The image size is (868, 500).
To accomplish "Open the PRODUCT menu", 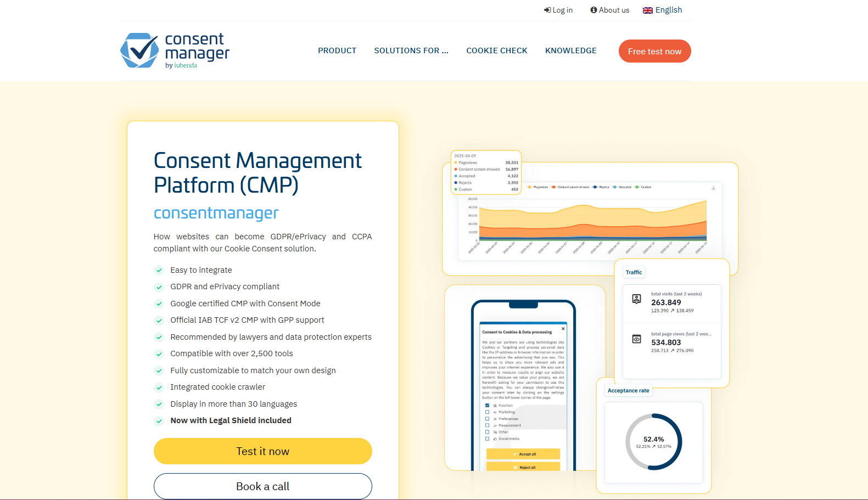I will pyautogui.click(x=337, y=50).
